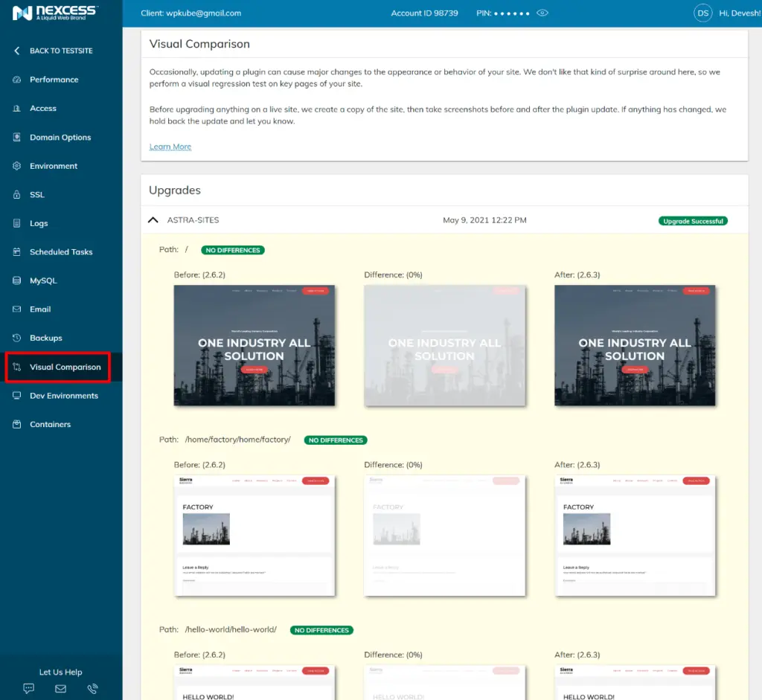
Task: Open the email envelope icon under Let Us Help
Action: click(x=60, y=688)
